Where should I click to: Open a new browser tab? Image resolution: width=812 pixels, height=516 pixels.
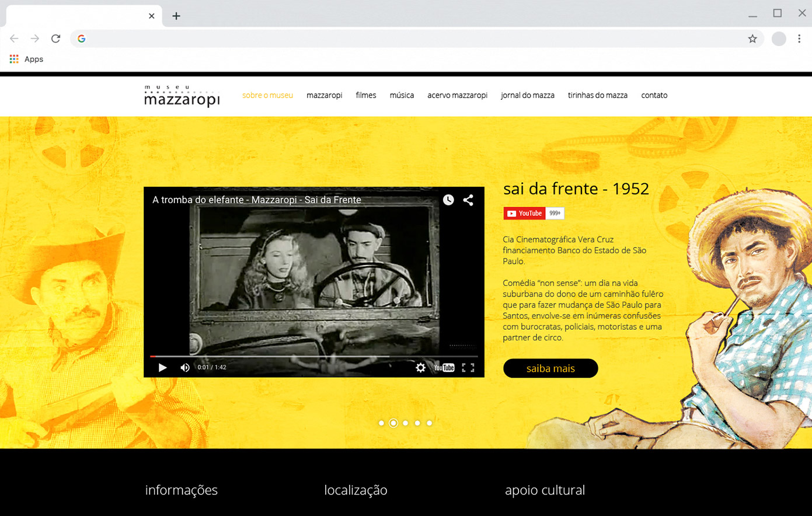pos(176,16)
